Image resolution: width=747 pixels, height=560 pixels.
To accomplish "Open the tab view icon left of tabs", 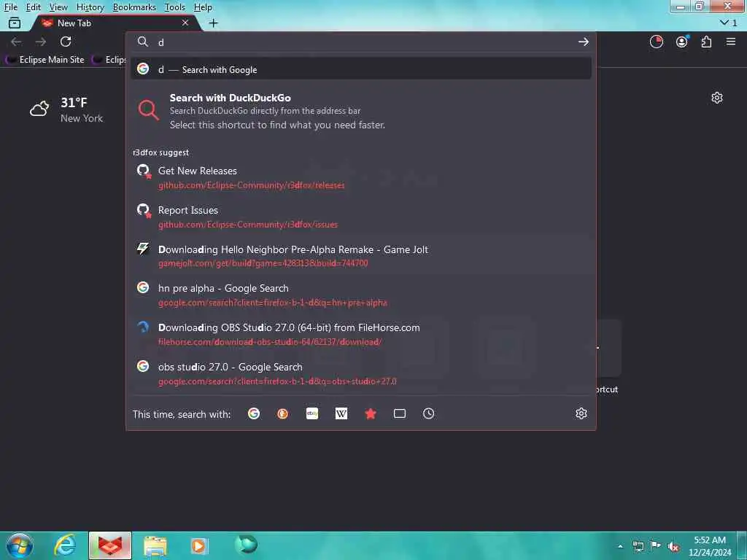I will coord(15,23).
